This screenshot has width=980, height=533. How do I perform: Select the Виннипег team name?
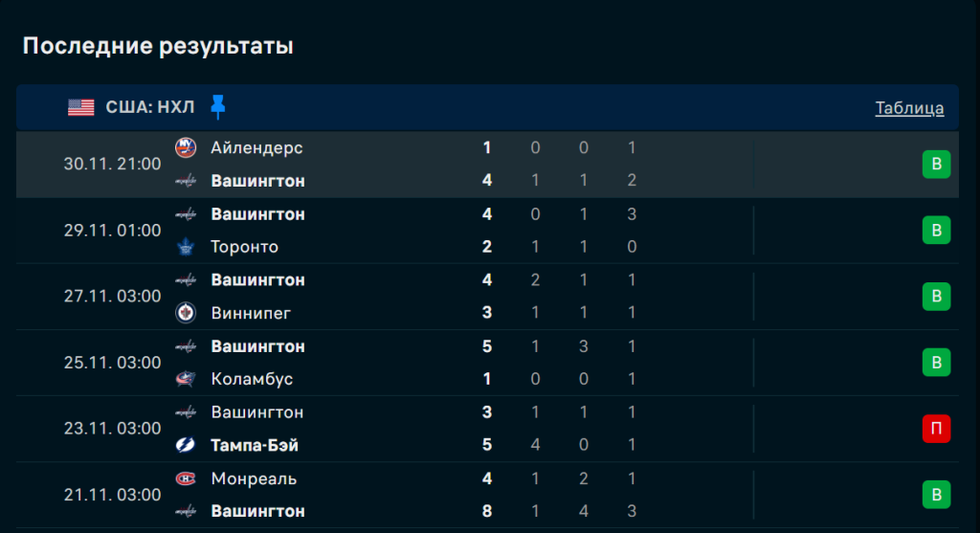click(x=251, y=313)
